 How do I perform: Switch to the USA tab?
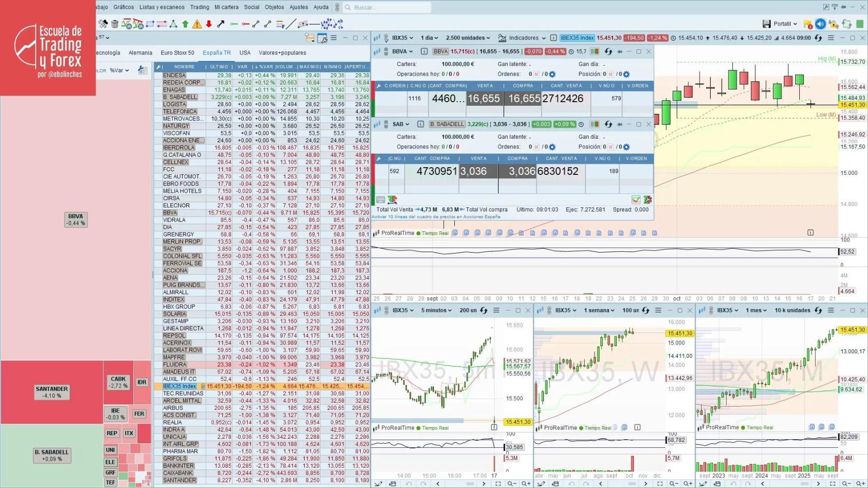[x=245, y=52]
